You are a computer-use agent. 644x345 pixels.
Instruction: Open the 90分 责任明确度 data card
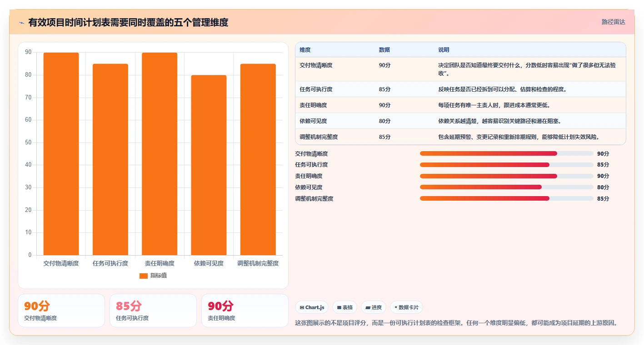coord(245,310)
